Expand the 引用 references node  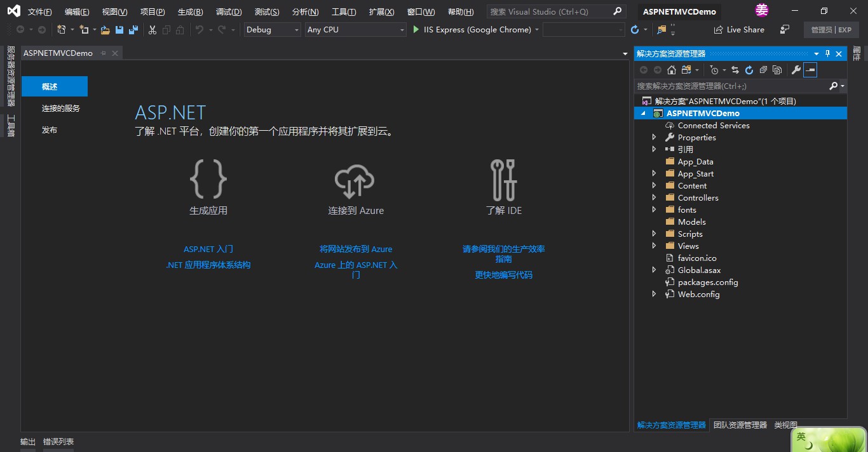click(x=654, y=149)
